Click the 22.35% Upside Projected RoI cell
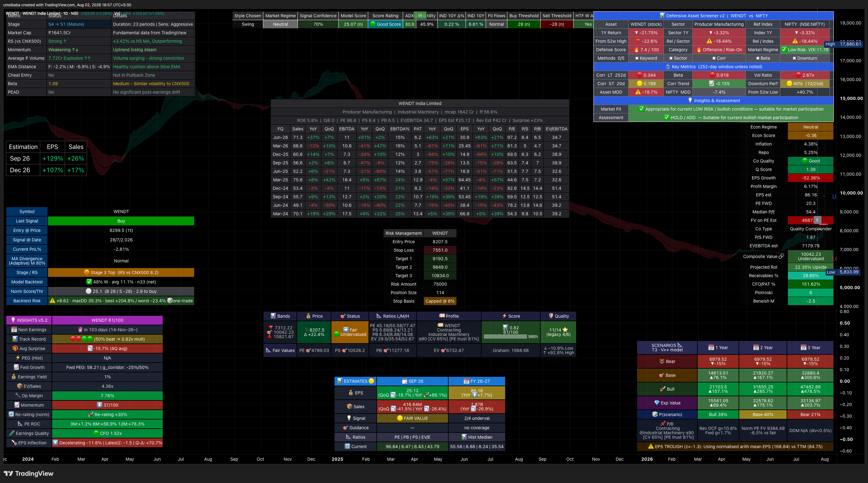Image resolution: width=868 pixels, height=483 pixels. 811,267
